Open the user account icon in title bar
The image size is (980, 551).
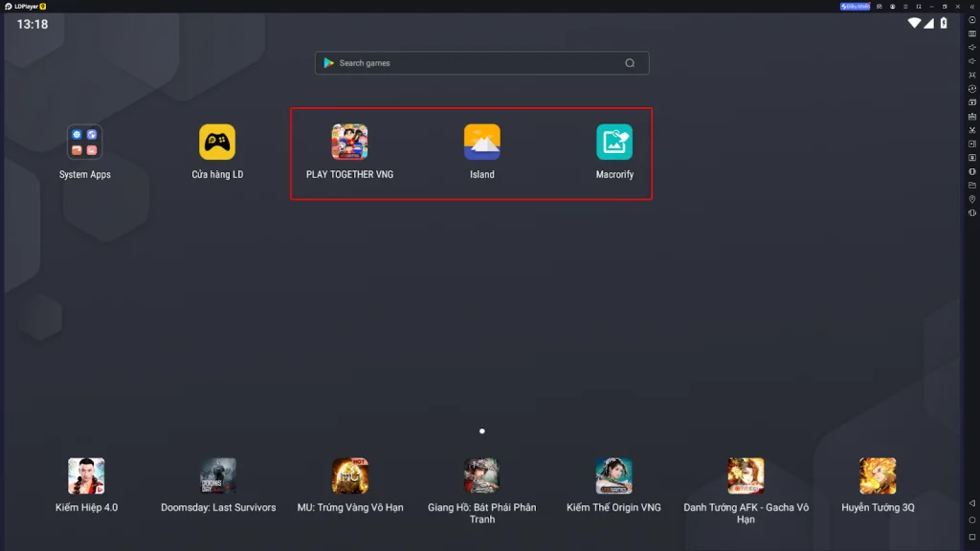(893, 7)
